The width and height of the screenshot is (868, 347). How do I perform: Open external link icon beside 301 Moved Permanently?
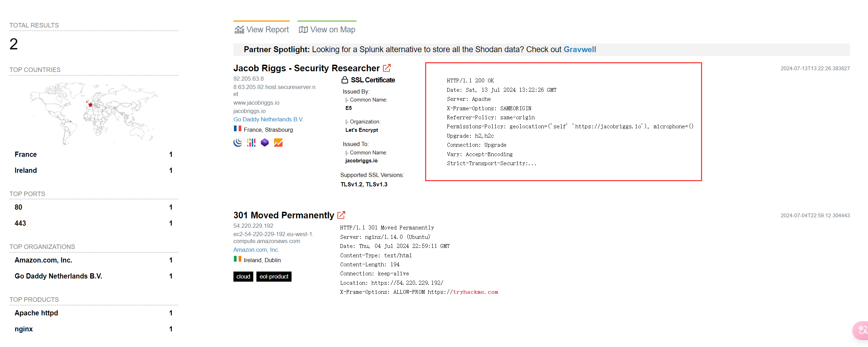coord(341,215)
